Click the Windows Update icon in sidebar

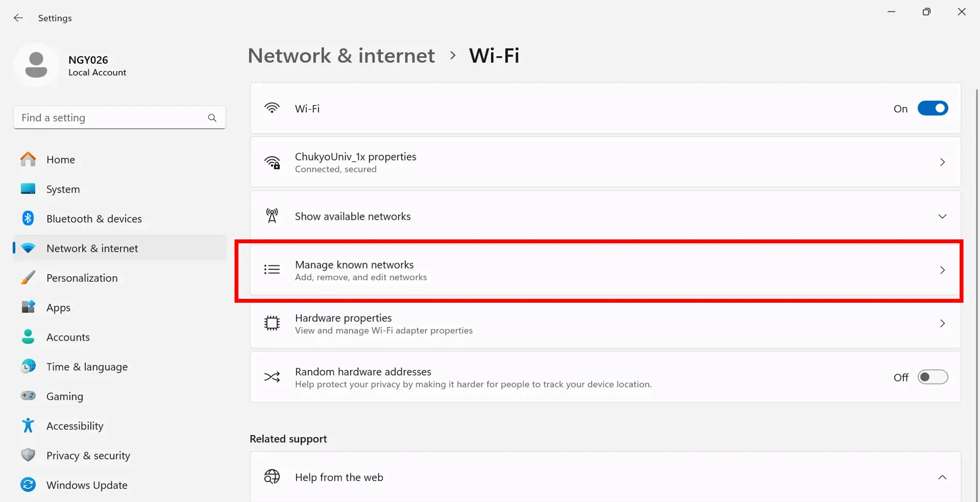pyautogui.click(x=28, y=485)
